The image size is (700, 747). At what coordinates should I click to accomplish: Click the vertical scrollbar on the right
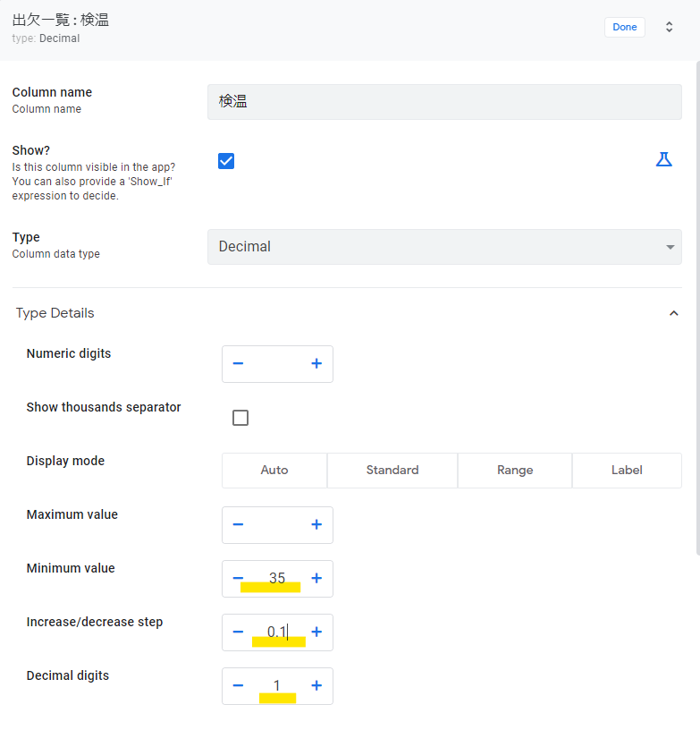697,310
